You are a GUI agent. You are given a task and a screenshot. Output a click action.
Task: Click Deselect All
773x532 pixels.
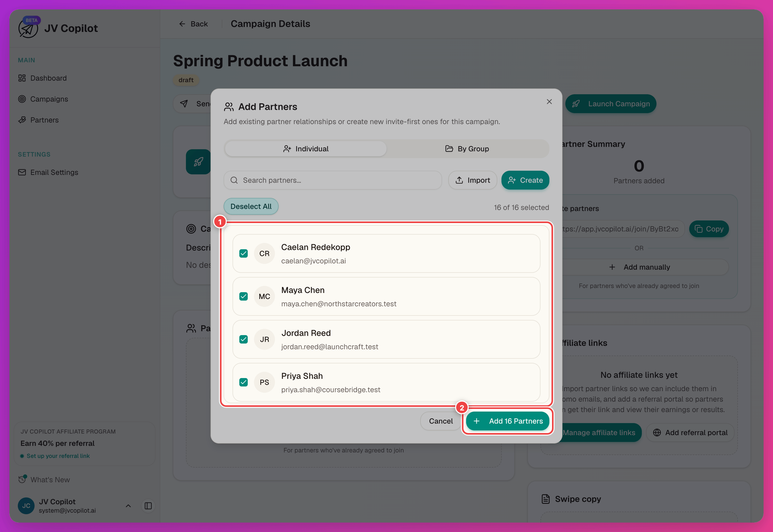pos(251,206)
